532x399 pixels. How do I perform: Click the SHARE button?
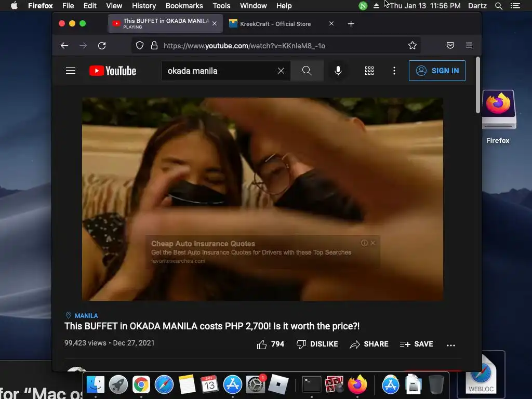point(369,344)
